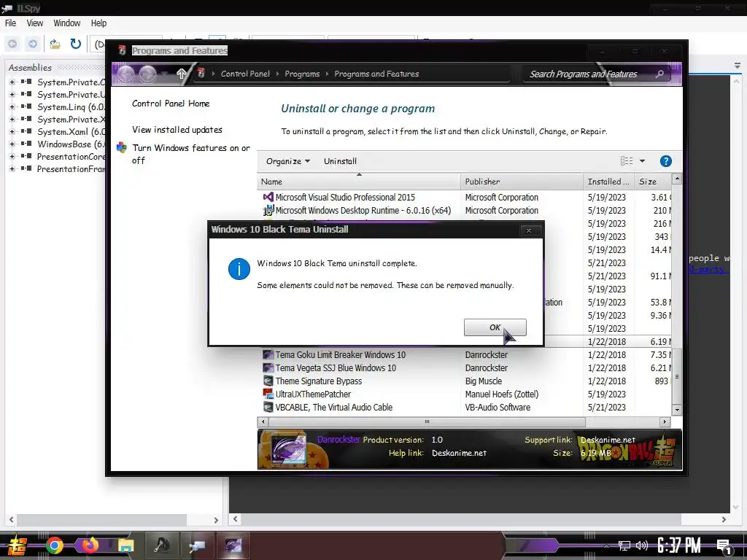
Task: Open Firefox from taskbar
Action: [x=90, y=545]
